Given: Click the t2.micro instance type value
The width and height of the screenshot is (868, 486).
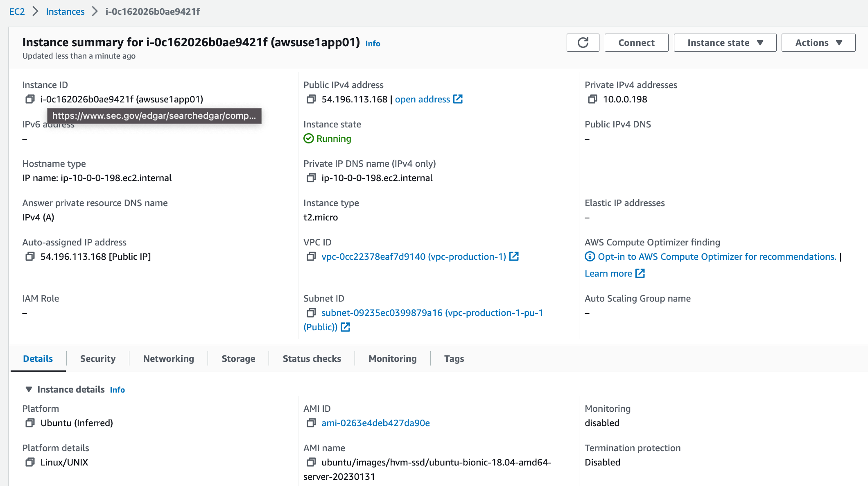Looking at the screenshot, I should [x=321, y=217].
